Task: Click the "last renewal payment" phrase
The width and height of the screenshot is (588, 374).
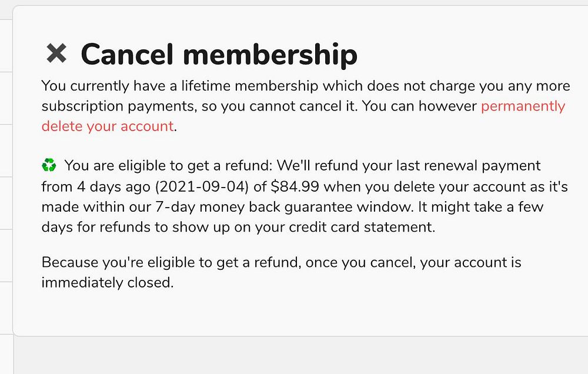Action: (474, 166)
